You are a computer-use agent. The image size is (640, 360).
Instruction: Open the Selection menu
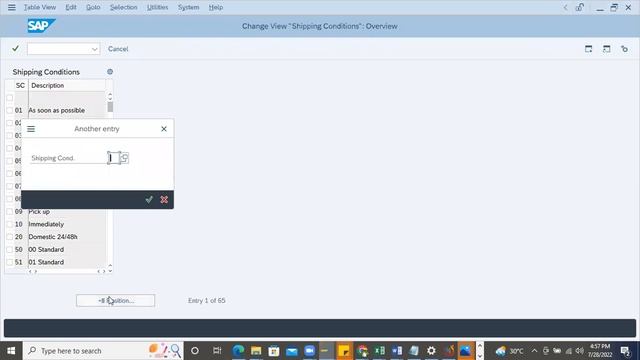pos(123,7)
